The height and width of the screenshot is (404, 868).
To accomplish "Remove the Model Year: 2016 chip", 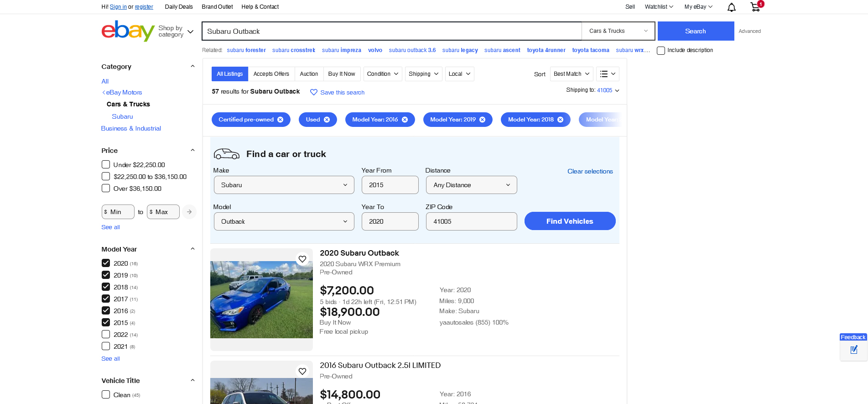I will pyautogui.click(x=405, y=120).
